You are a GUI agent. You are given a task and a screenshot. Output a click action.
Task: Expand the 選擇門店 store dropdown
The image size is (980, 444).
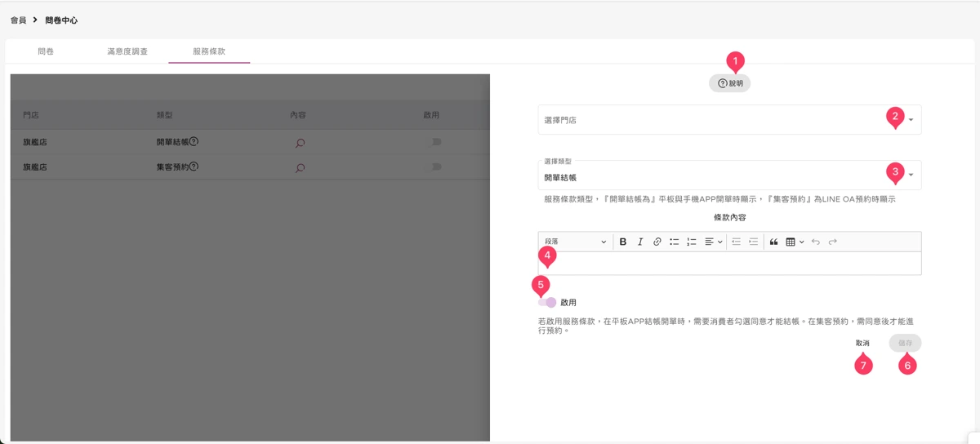(729, 119)
